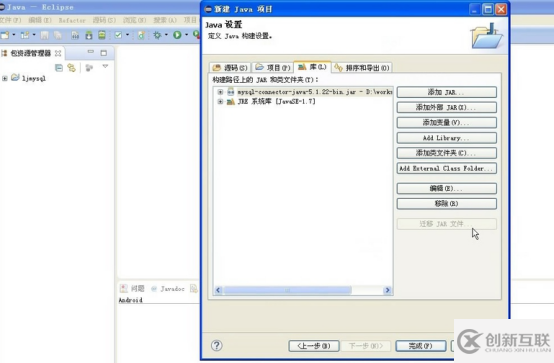Open the help question mark icon in dialog
The width and height of the screenshot is (554, 363).
click(x=217, y=345)
